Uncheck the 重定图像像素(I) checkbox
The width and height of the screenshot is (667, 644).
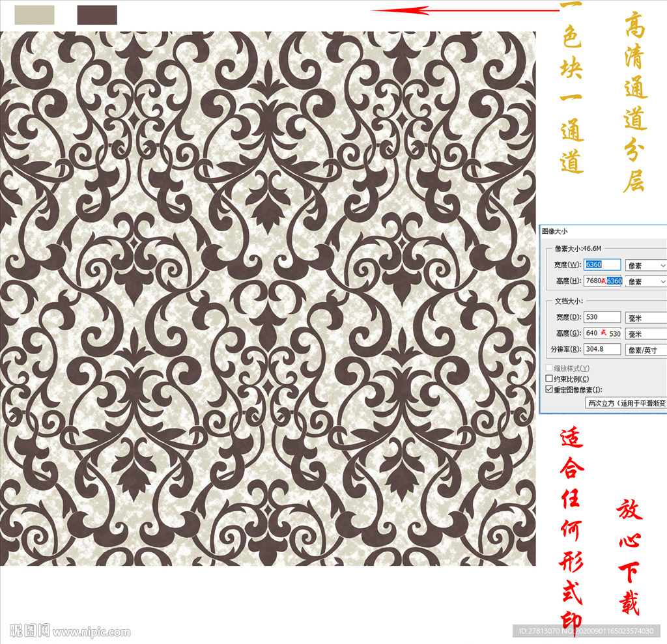click(549, 389)
